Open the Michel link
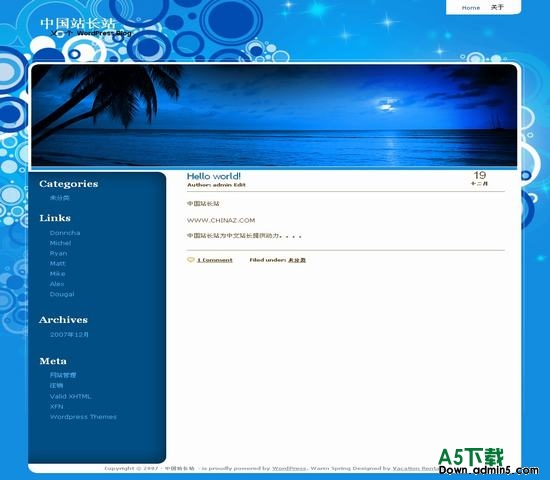550x480 pixels. click(x=60, y=243)
